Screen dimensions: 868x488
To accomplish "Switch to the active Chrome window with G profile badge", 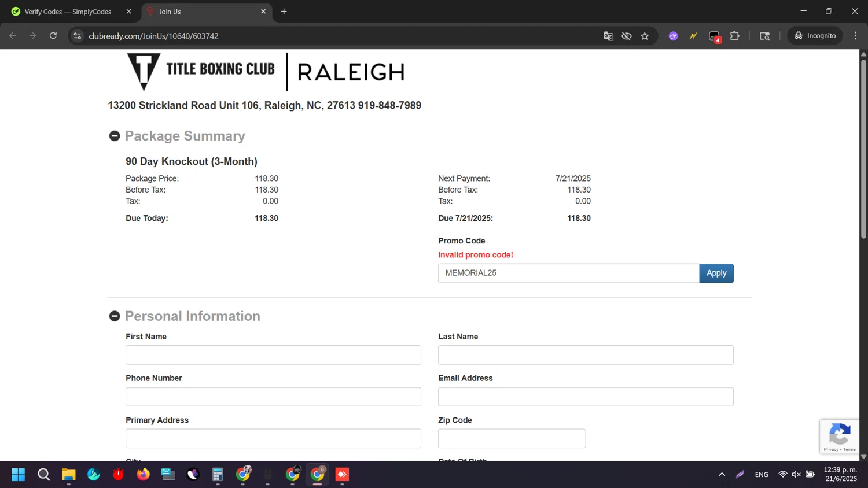I will [x=317, y=475].
